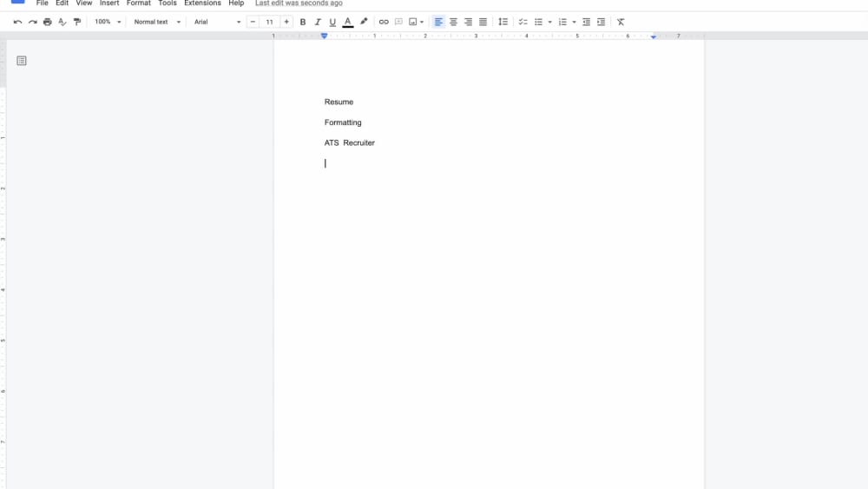
Task: Decrease font size with minus button
Action: coord(253,23)
